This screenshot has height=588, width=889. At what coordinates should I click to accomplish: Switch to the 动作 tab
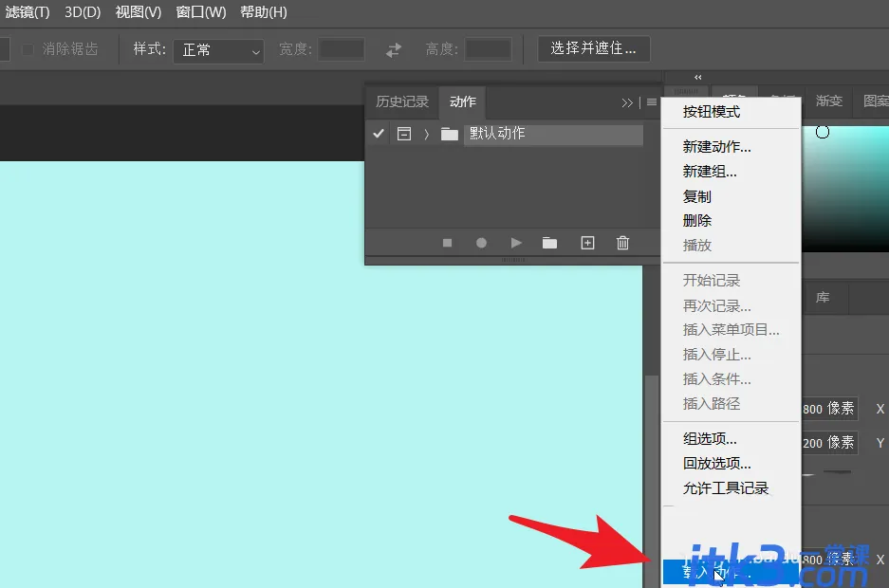click(x=463, y=101)
